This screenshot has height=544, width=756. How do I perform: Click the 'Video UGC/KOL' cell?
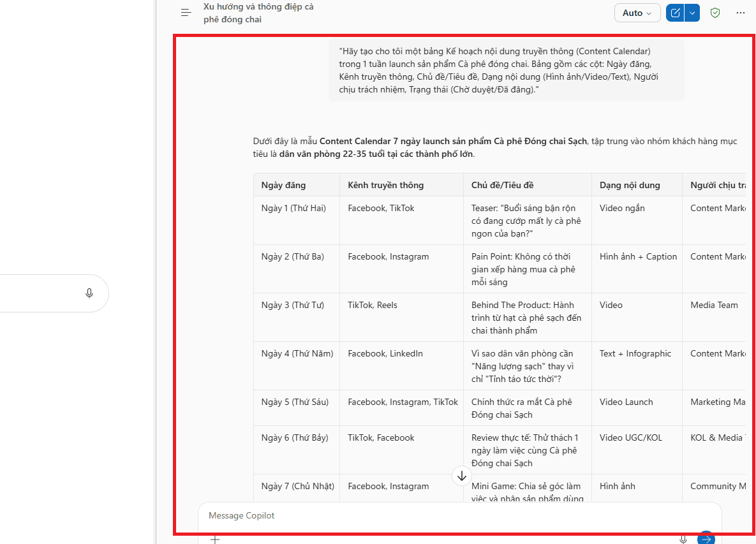[x=637, y=450]
